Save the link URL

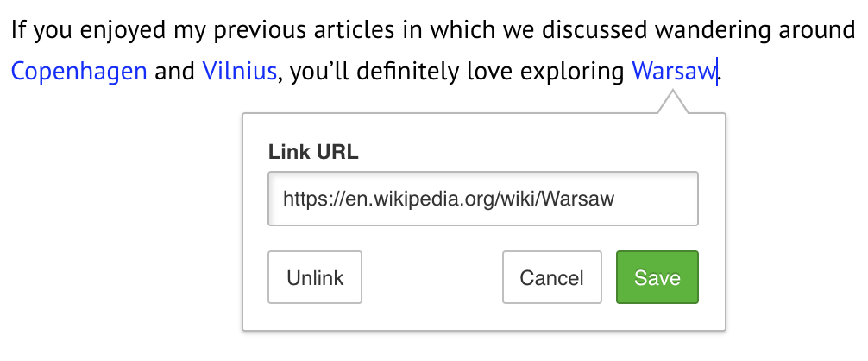(657, 278)
